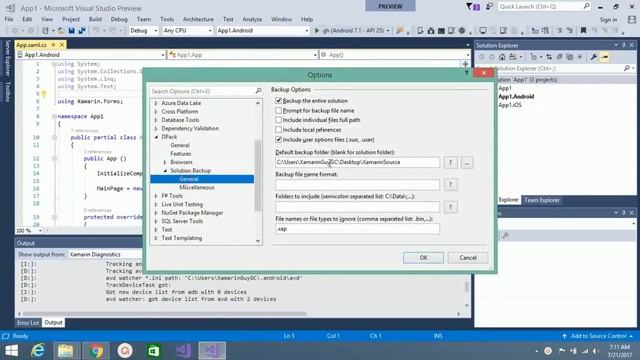Click the feedback icon beside Quick Launch
This screenshot has width=640, height=360.
point(489,7)
